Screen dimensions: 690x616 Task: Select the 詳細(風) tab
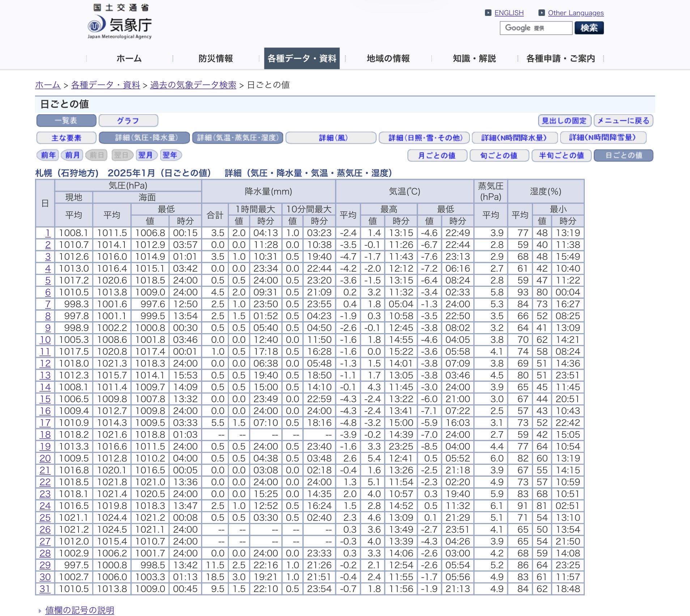click(x=331, y=138)
